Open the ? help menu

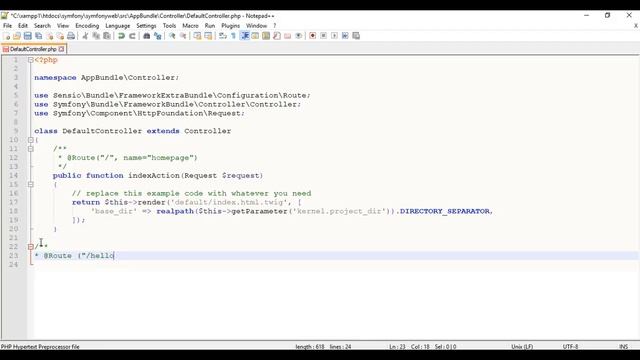(x=275, y=26)
